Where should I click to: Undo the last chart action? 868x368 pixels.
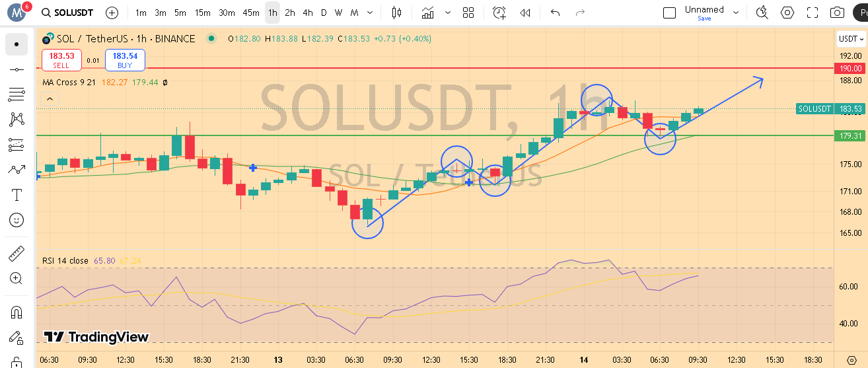pos(555,13)
